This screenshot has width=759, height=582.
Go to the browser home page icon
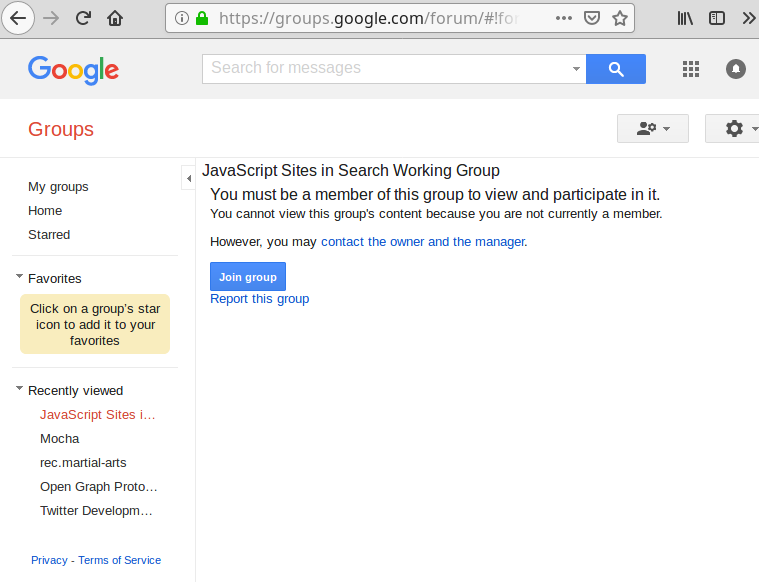tap(115, 18)
